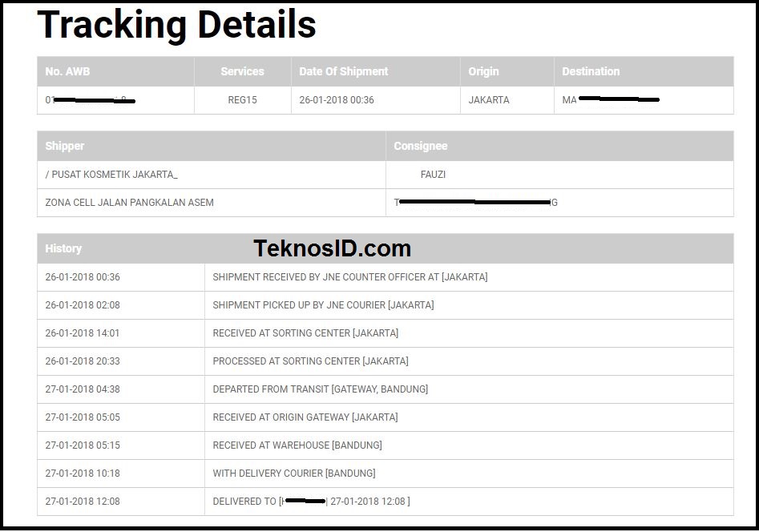Click consignee name FAUZI

pos(434,175)
